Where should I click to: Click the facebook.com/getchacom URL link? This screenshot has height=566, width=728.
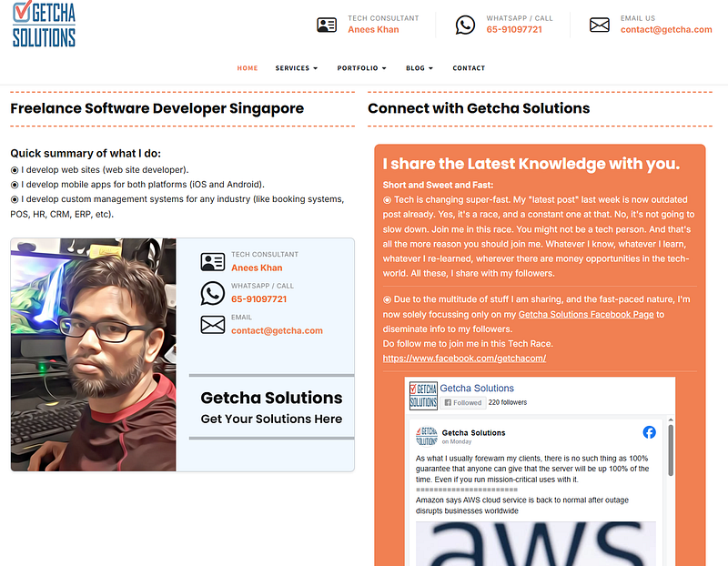[x=464, y=359]
